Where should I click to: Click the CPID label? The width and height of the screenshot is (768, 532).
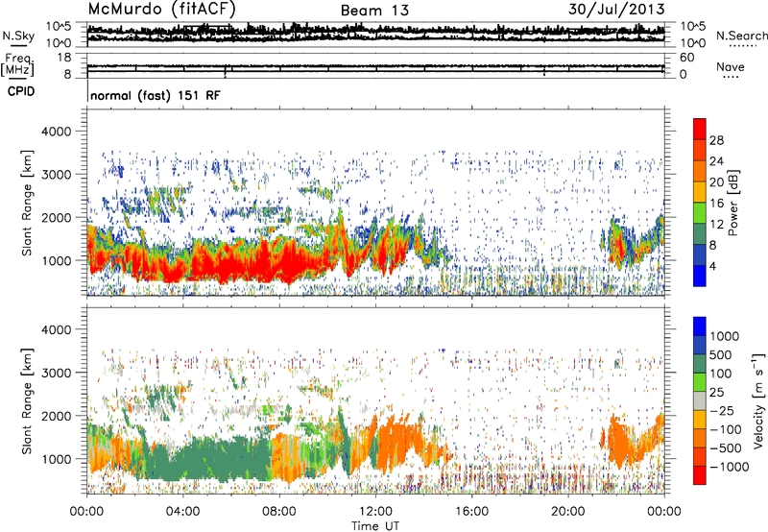point(21,91)
